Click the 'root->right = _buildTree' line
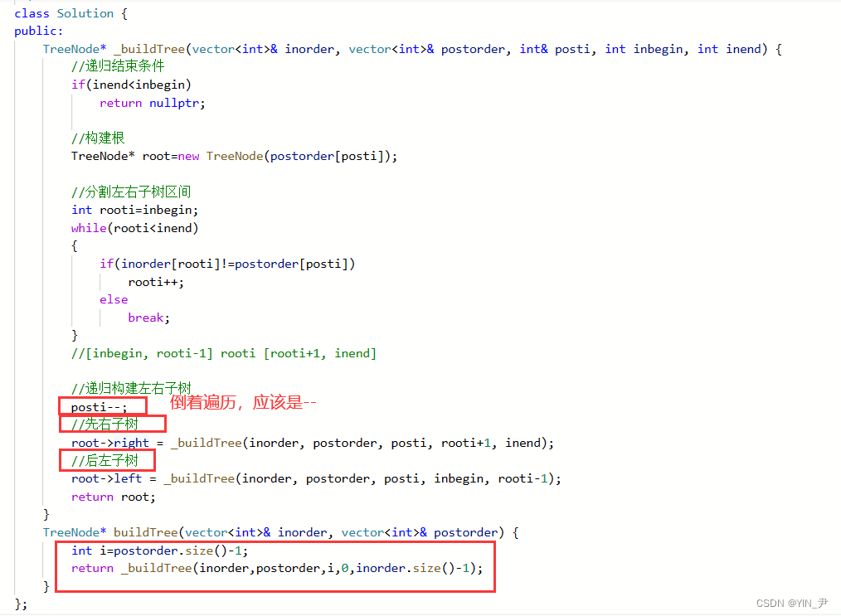841x616 pixels. 312,443
